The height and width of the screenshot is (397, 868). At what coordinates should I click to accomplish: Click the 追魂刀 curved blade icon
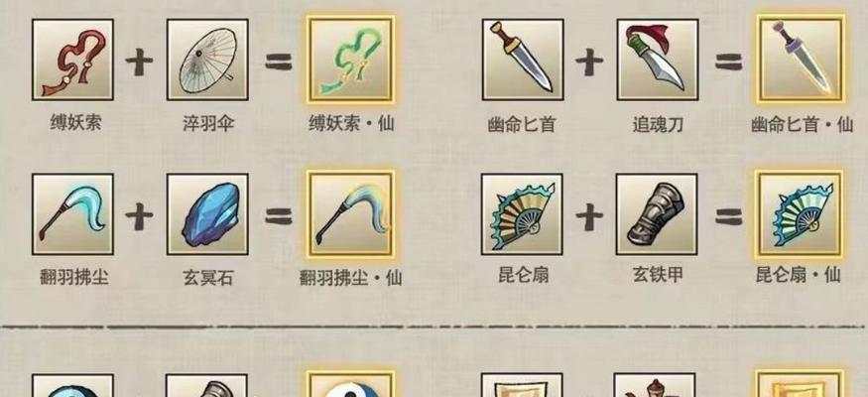point(658,60)
